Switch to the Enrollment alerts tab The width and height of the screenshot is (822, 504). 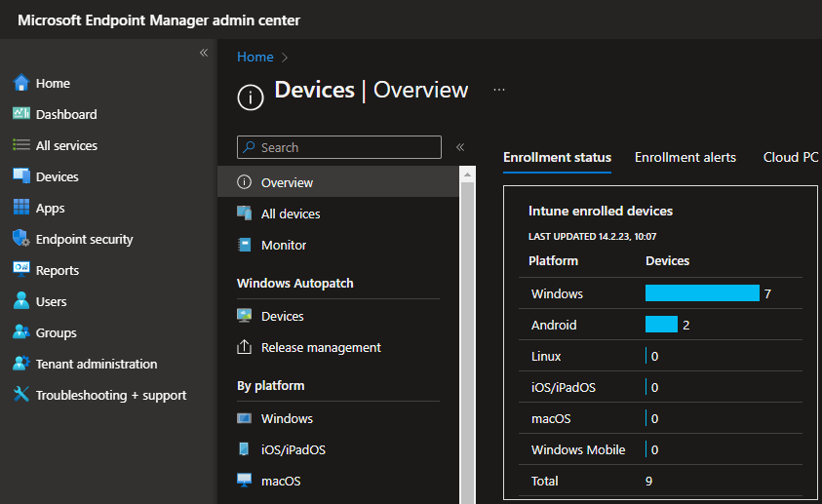[685, 157]
